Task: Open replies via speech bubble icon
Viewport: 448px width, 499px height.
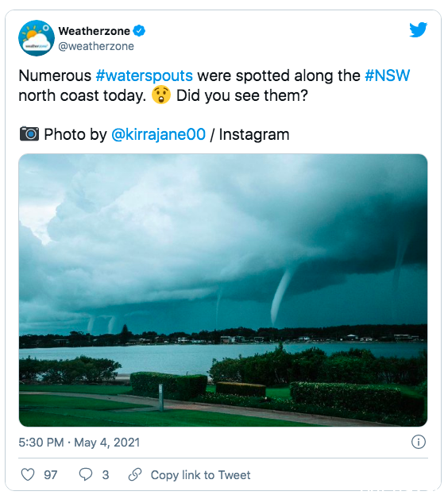Action: point(85,474)
